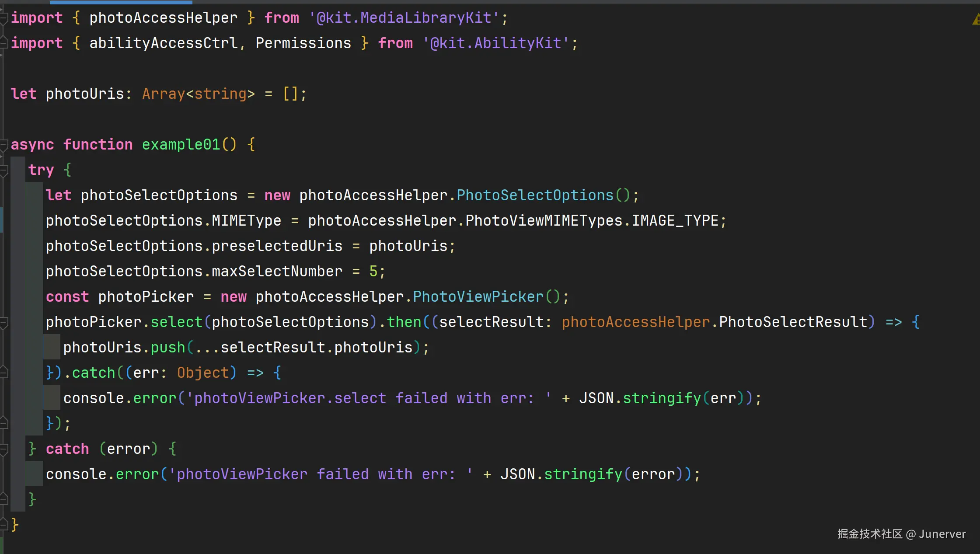
Task: Click the PhotoSelectResult type annotation
Action: point(793,322)
